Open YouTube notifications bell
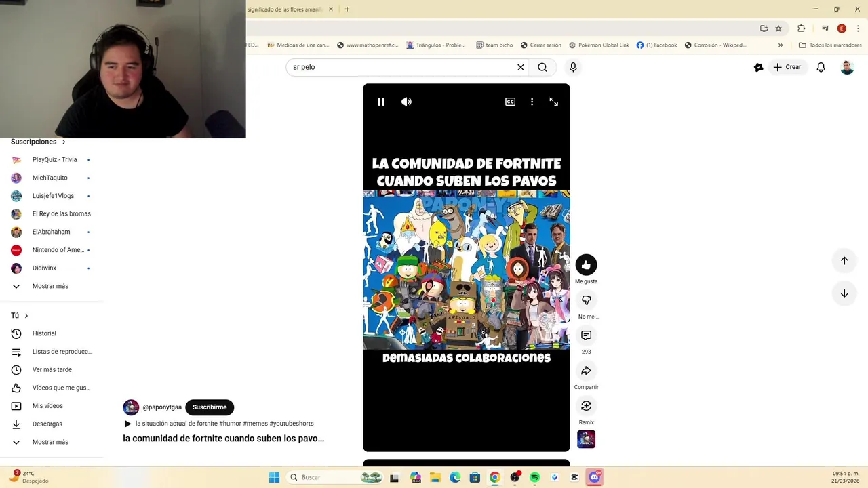This screenshot has height=488, width=868. pyautogui.click(x=821, y=67)
